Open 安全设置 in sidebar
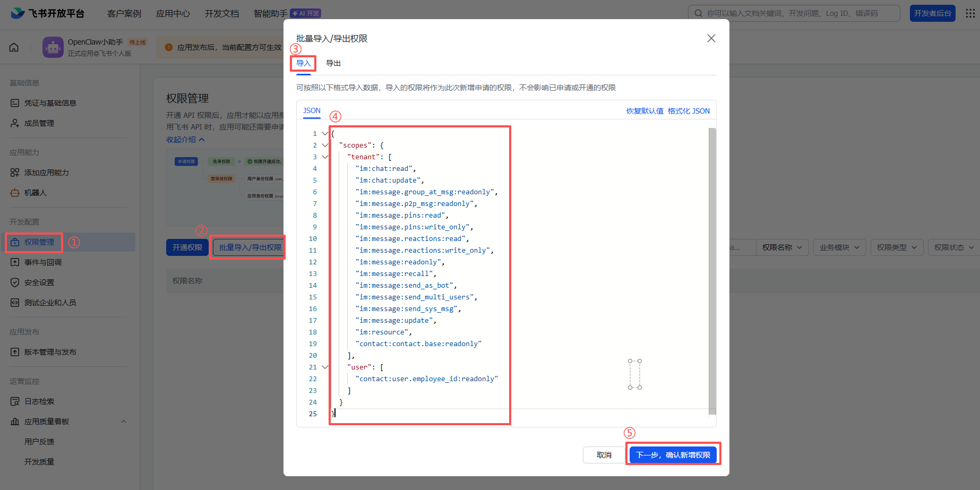980x490 pixels. (39, 282)
